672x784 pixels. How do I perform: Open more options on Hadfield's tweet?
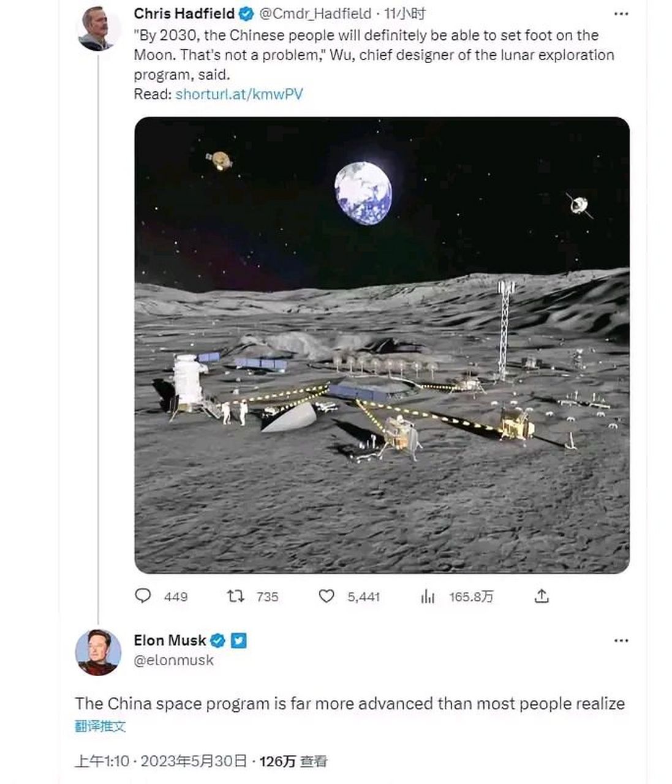point(621,14)
